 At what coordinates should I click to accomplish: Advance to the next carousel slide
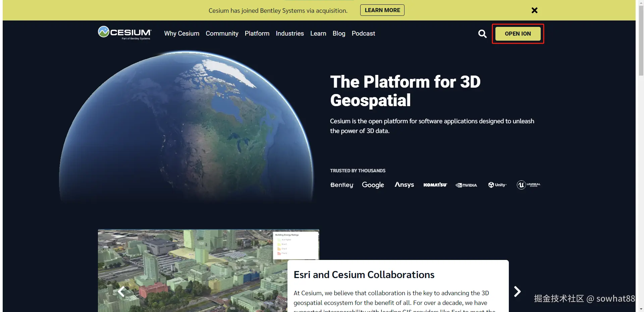coord(518,292)
